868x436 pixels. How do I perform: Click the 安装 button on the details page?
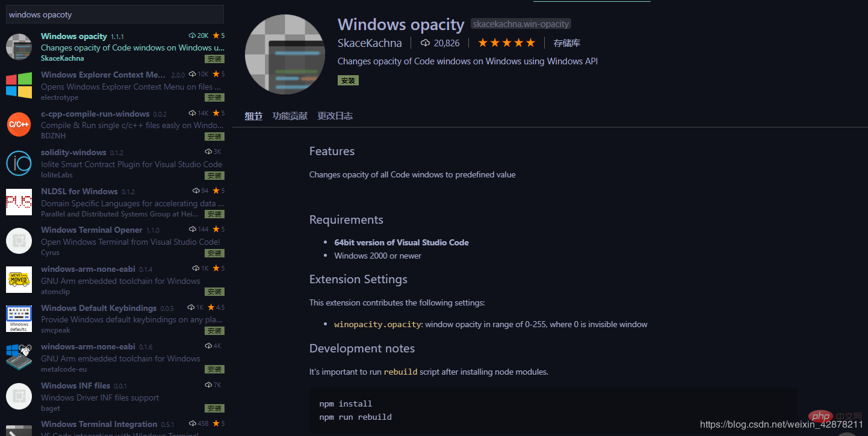pos(348,80)
